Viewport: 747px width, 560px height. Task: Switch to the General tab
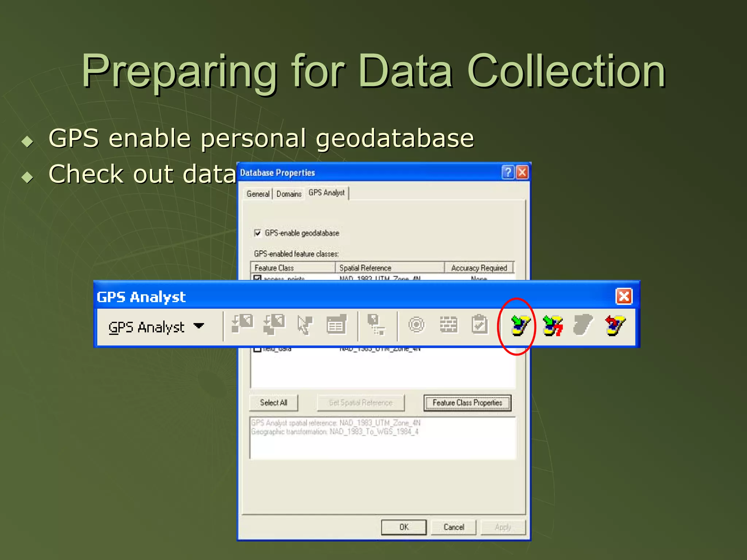click(258, 194)
